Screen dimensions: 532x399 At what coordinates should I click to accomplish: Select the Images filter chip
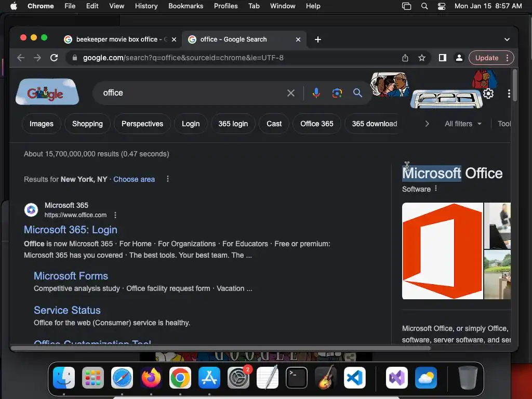pyautogui.click(x=42, y=124)
